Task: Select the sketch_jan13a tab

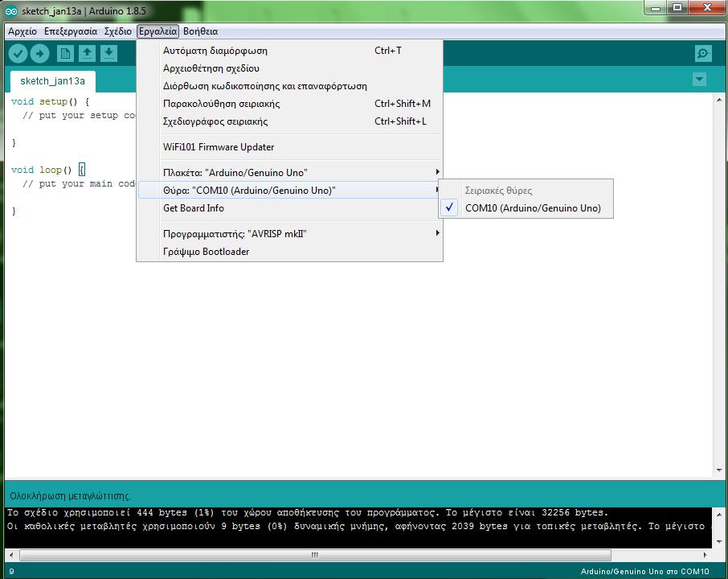Action: pos(52,81)
